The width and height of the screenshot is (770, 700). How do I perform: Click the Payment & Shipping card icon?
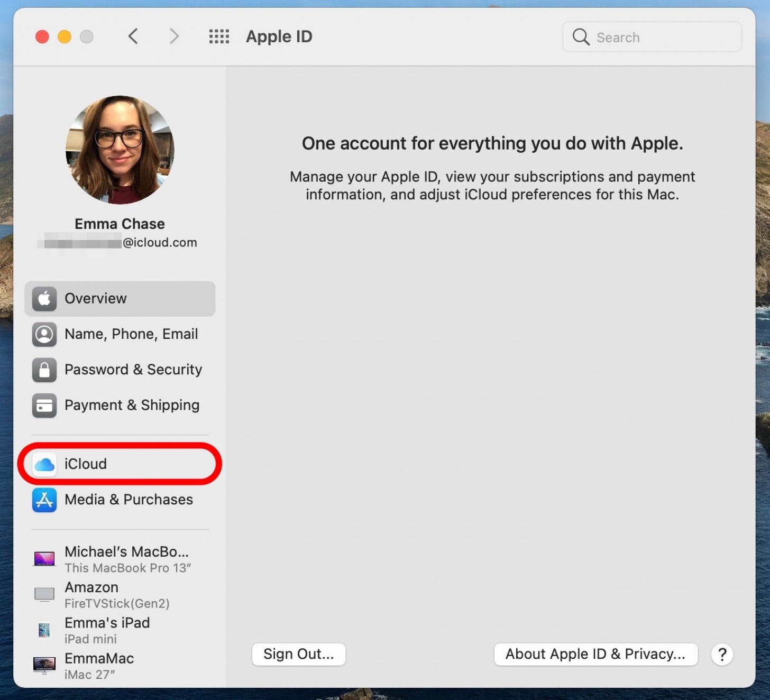click(x=44, y=406)
